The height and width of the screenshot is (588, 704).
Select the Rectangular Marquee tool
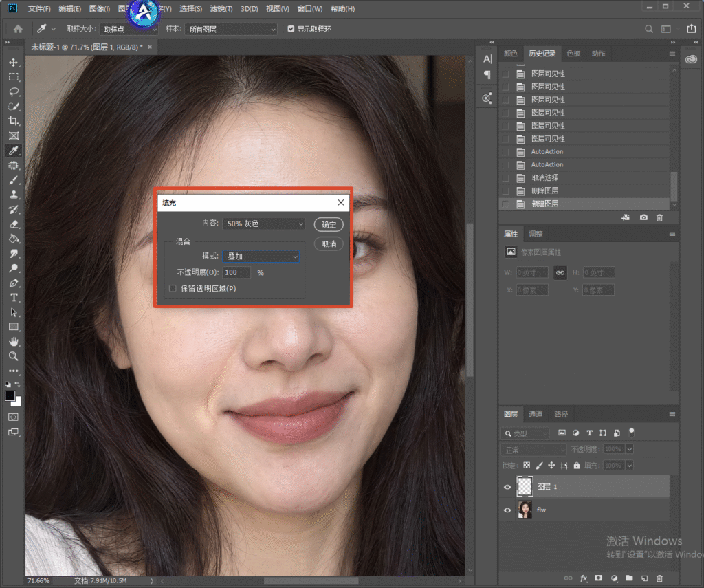coord(14,77)
